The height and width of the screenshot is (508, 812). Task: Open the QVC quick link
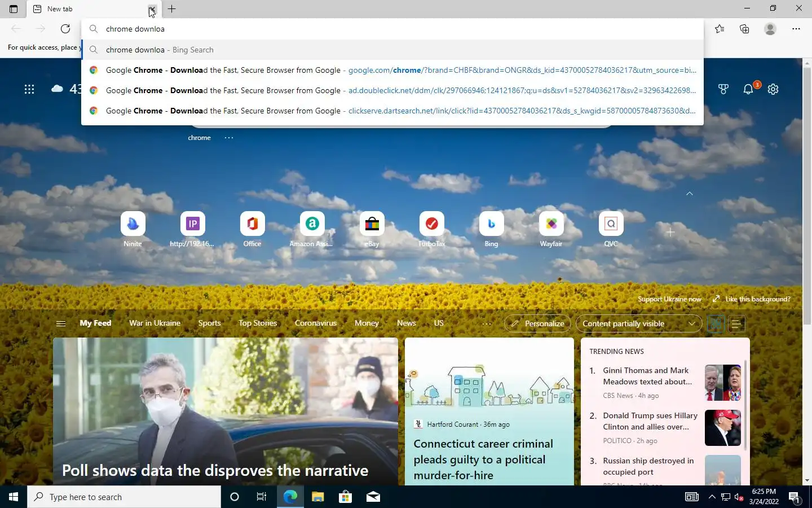tap(611, 230)
